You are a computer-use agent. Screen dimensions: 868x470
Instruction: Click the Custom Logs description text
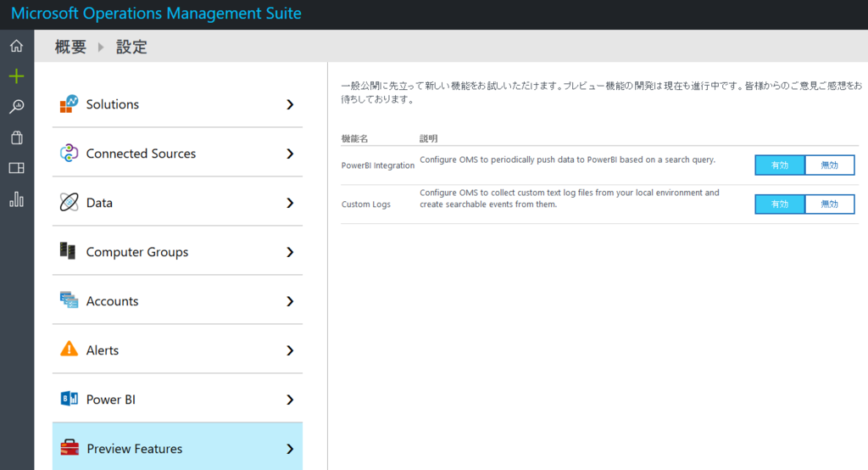[569, 199]
